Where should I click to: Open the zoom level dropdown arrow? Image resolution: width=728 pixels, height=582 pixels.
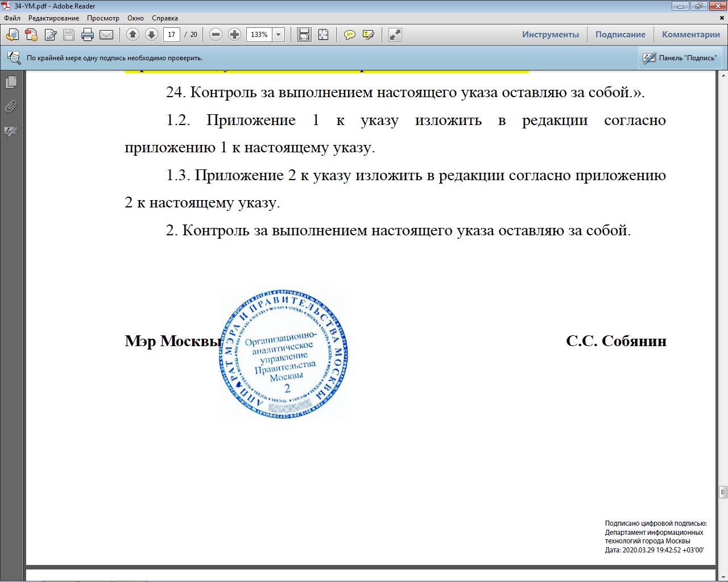point(279,35)
